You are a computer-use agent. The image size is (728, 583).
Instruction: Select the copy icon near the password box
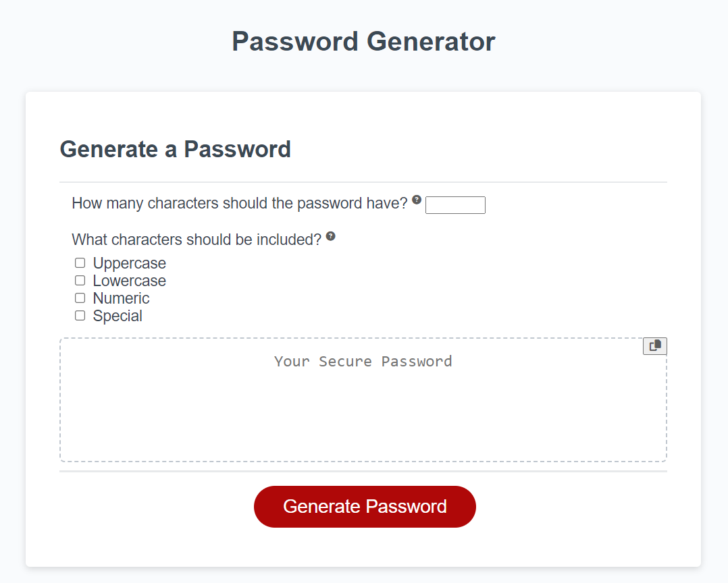point(654,345)
